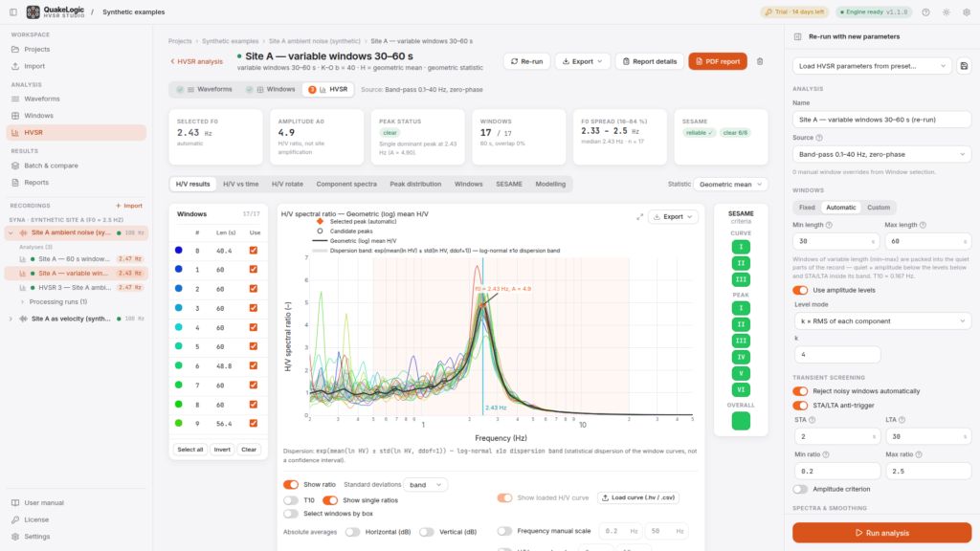Open the help icon in top bar
The height and width of the screenshot is (551, 980).
(925, 11)
